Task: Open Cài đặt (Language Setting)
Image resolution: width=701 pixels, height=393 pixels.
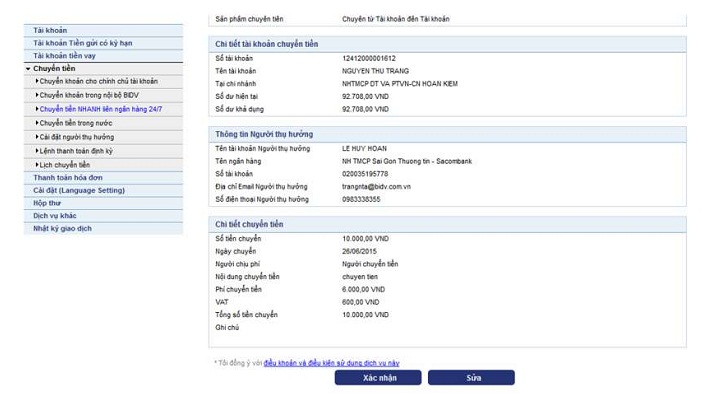Action: pos(103,190)
